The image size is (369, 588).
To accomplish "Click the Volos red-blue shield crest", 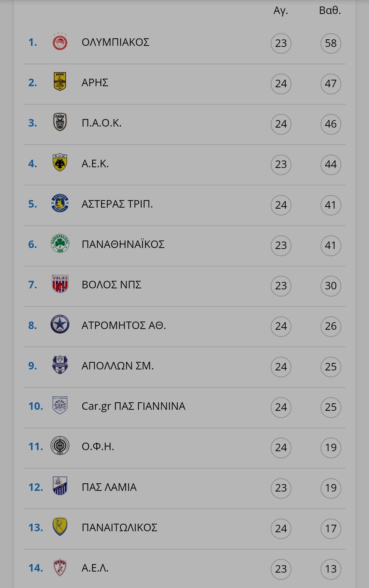I will [60, 284].
